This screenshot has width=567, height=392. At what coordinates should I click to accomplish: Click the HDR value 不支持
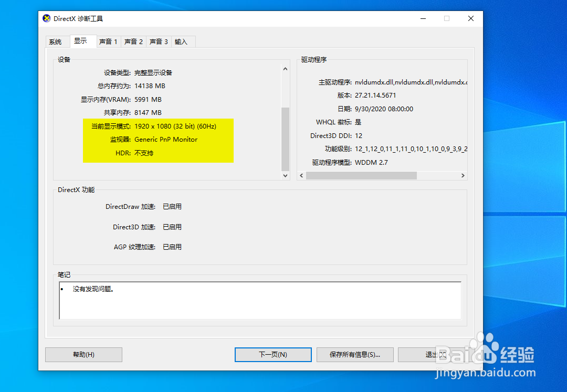144,153
